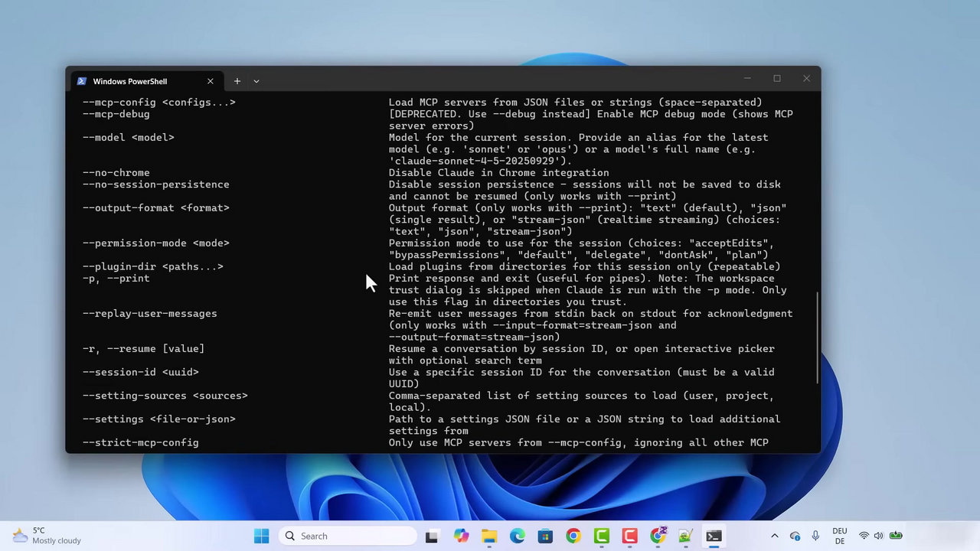Click the '--output-format <format>' option text
980x551 pixels.
pyautogui.click(x=156, y=208)
